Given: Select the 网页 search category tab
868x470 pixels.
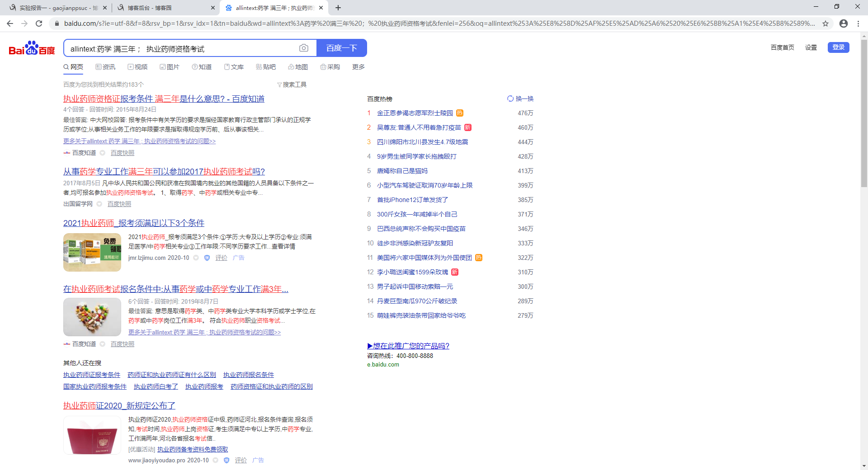Looking at the screenshot, I should pos(73,67).
